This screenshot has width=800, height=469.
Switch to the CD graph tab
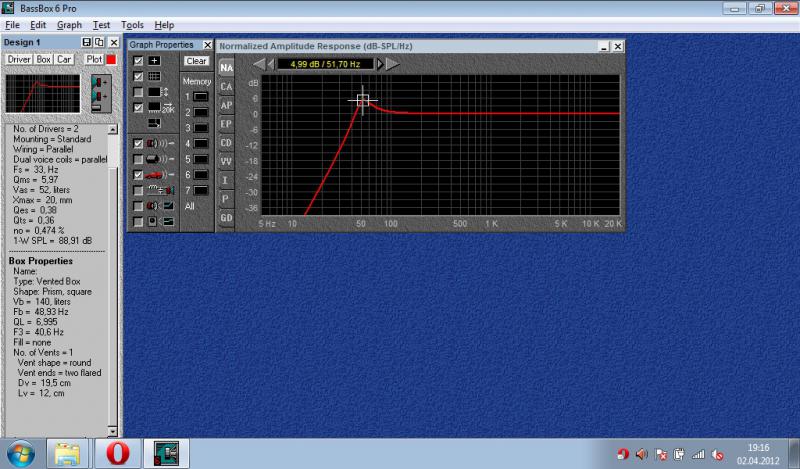point(226,143)
